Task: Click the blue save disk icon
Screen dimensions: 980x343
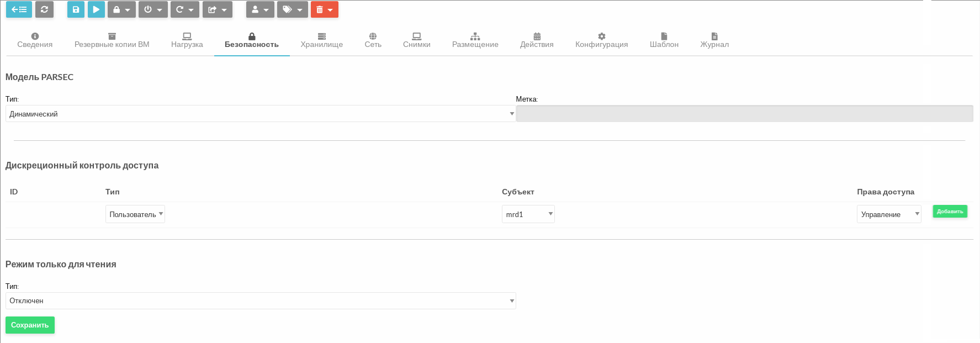Action: coord(76,9)
